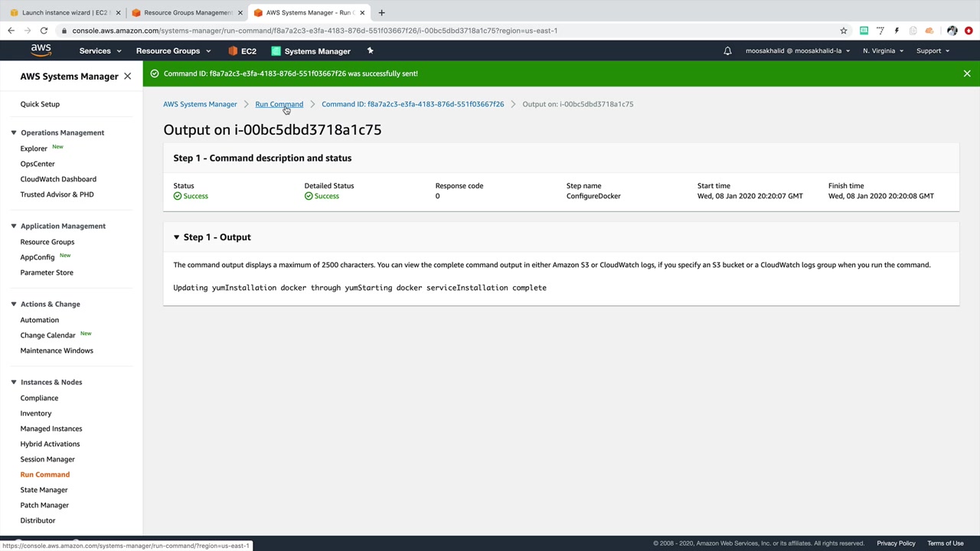This screenshot has height=551, width=980.
Task: Open Patch Manager
Action: point(44,505)
